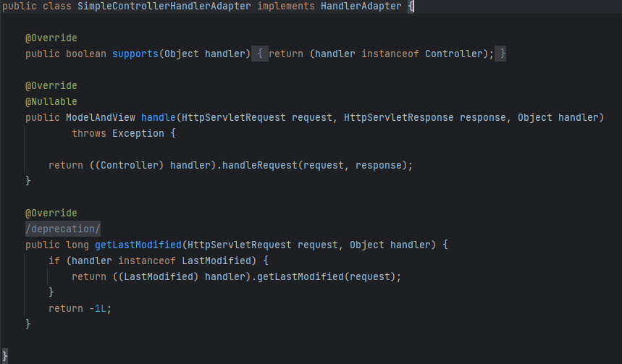
Task: Click @Override above the deprecation fold
Action: pyautogui.click(x=51, y=213)
